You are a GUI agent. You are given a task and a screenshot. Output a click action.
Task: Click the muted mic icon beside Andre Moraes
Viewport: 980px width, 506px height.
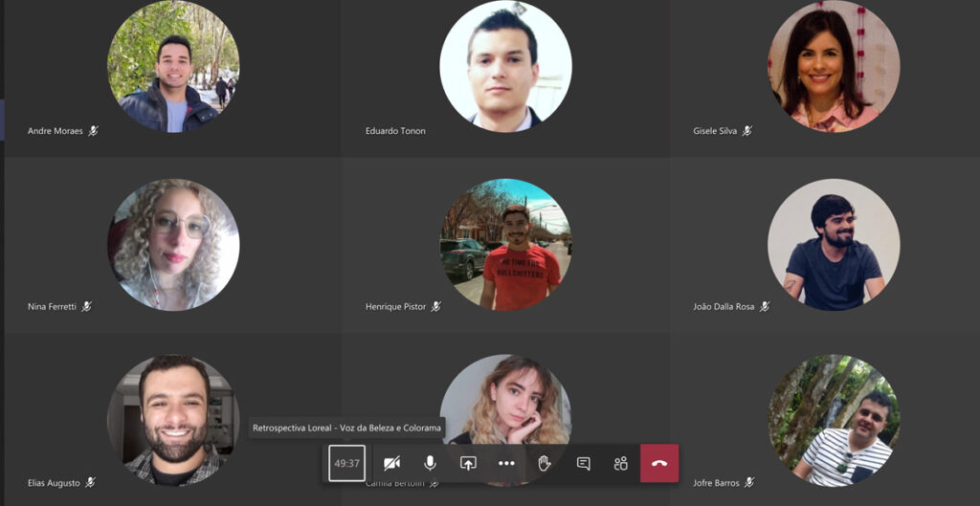pos(93,131)
